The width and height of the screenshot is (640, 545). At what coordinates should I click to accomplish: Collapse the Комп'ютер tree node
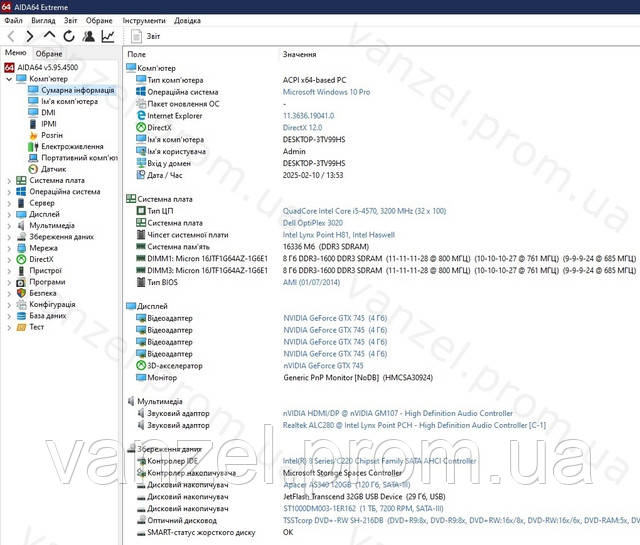(x=9, y=79)
